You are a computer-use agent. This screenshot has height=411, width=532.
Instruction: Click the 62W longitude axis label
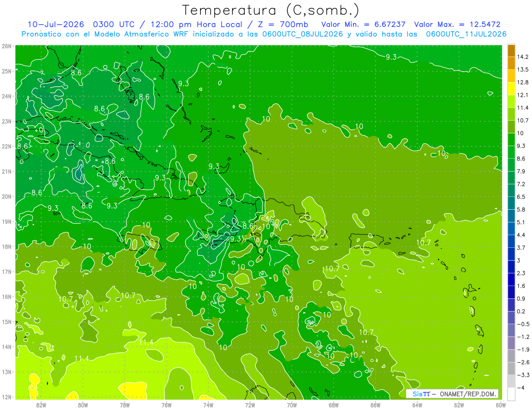pos(459,405)
